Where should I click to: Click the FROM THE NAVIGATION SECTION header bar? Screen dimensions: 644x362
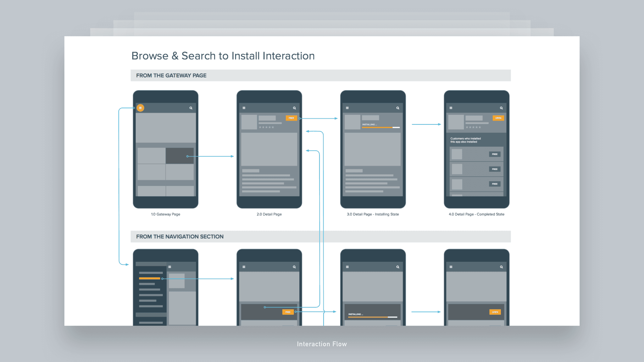(180, 236)
